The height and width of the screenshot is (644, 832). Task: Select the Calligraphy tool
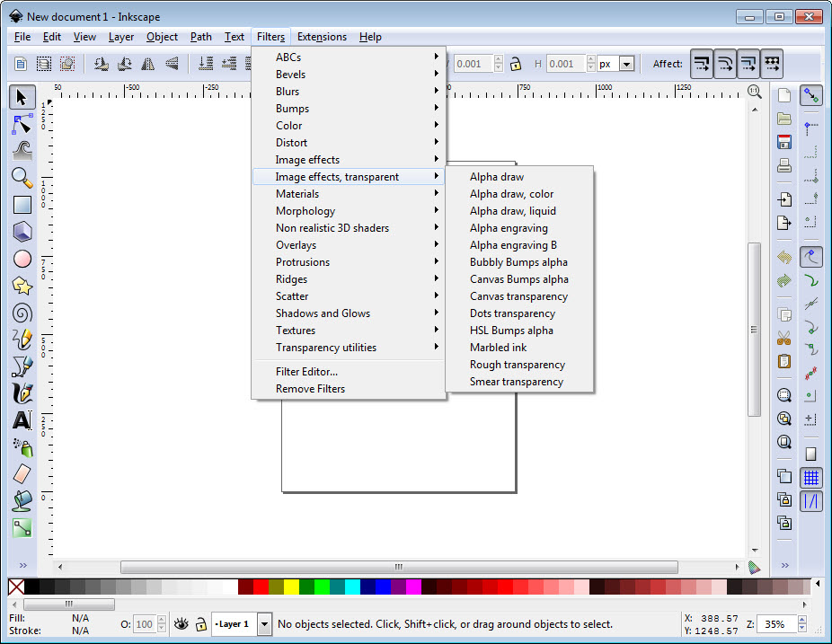coord(22,393)
